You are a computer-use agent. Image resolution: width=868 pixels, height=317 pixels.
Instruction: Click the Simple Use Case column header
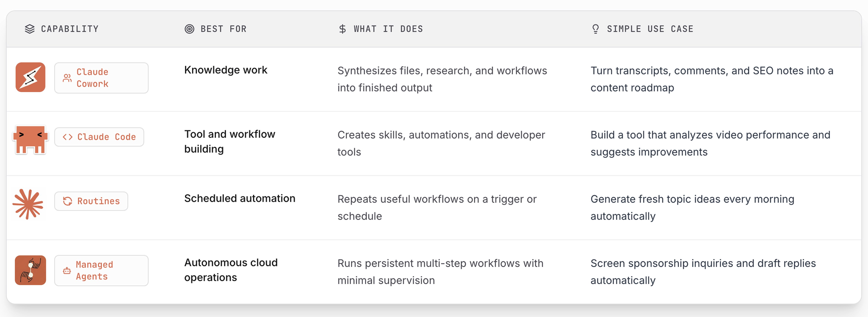pos(650,29)
